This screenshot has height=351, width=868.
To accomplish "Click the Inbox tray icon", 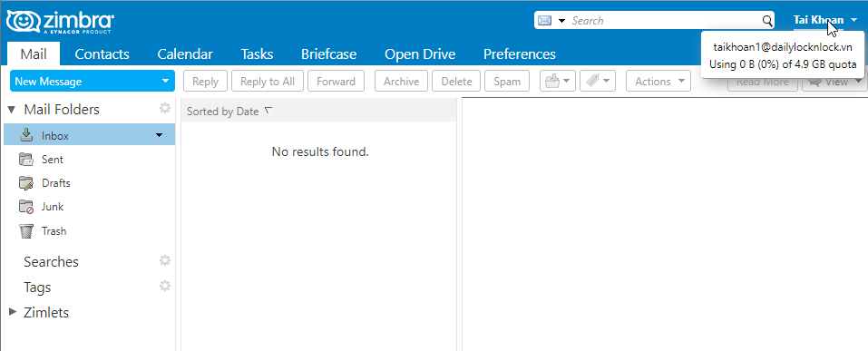I will 26,134.
